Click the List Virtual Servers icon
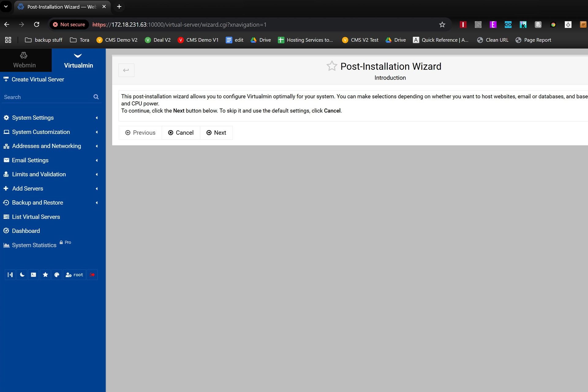588x392 pixels. (x=6, y=217)
